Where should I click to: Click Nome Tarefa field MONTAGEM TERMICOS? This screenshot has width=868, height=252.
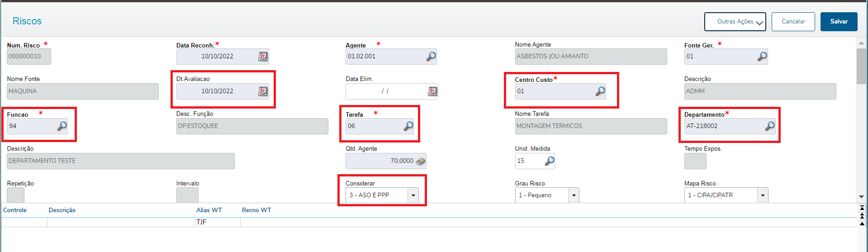click(591, 126)
